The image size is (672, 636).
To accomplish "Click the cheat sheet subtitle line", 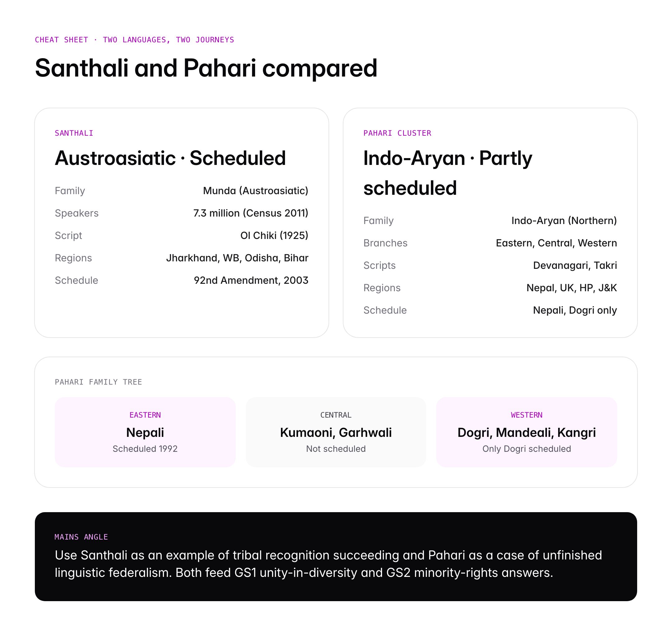I will [134, 40].
